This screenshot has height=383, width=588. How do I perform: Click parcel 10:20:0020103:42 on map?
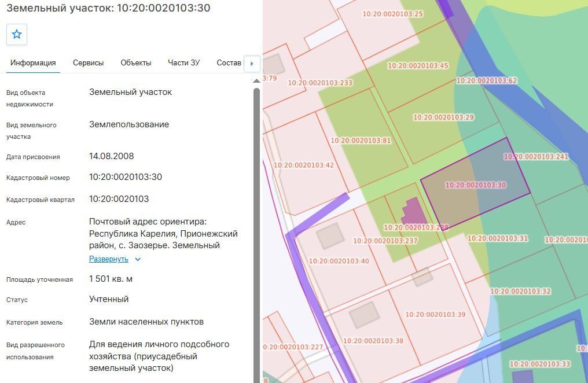point(304,165)
